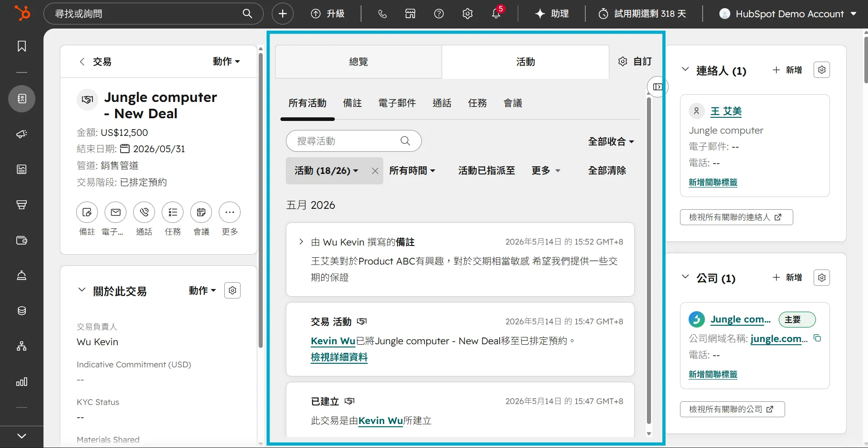This screenshot has height=448, width=868.
Task: Click 檢視所有關聯的連絡人 button
Action: 737,217
